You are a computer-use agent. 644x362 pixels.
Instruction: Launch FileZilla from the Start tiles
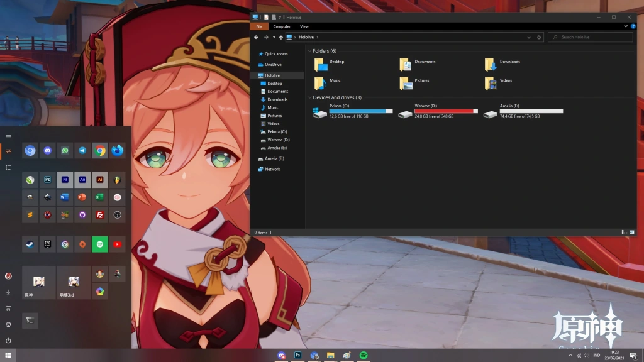(x=100, y=215)
